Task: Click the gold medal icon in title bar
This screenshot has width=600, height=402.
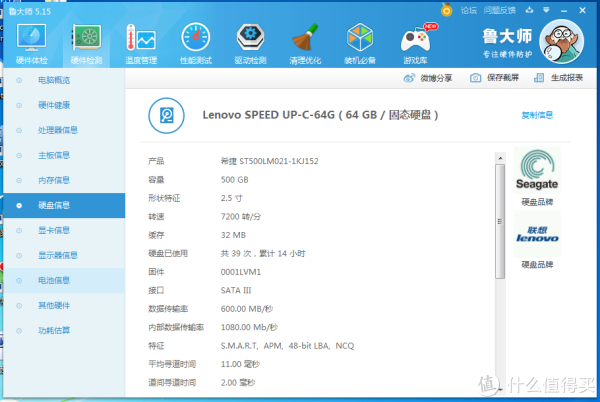Action: 446,10
